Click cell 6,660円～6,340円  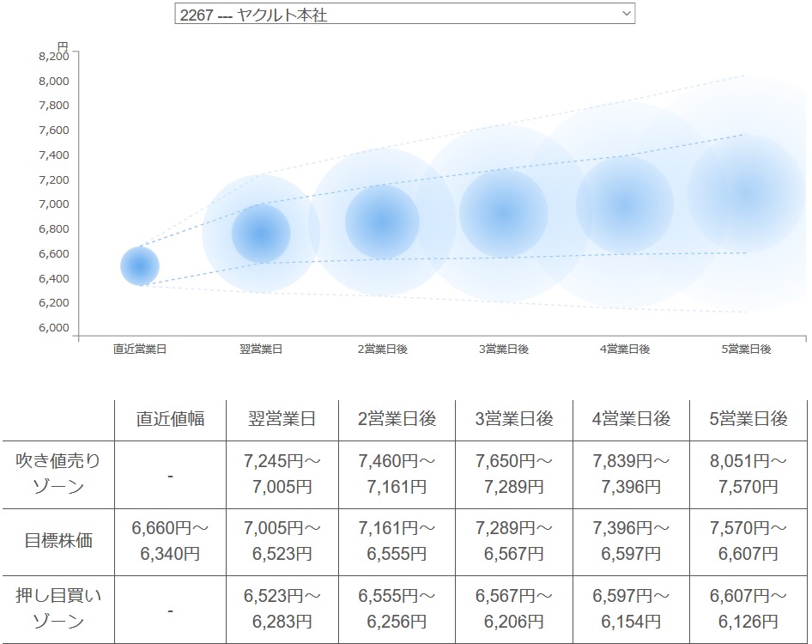[x=170, y=541]
